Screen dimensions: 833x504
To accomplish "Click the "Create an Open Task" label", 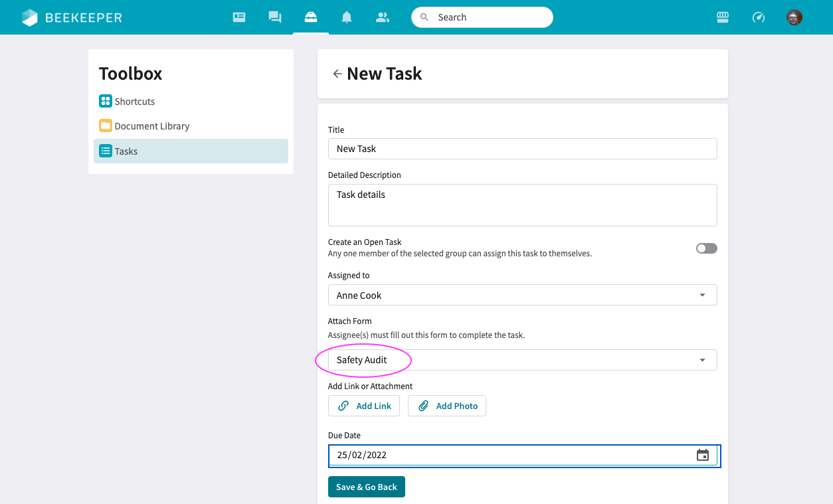I will tap(365, 242).
